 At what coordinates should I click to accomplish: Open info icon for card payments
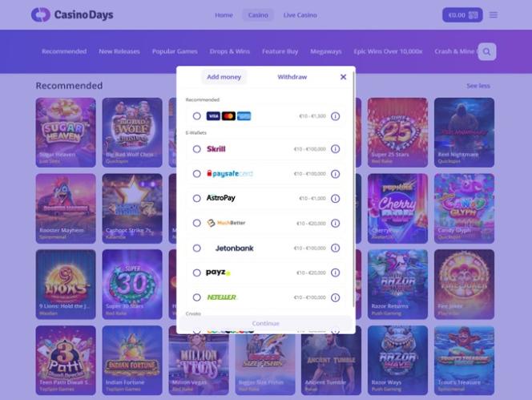click(x=335, y=116)
